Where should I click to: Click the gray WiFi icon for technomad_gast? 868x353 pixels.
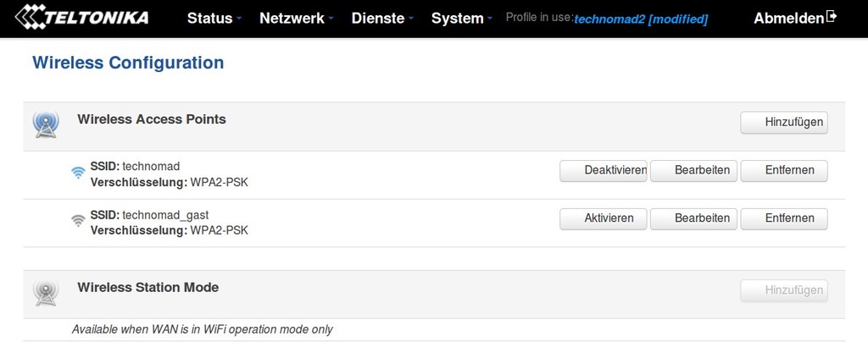coord(78,220)
